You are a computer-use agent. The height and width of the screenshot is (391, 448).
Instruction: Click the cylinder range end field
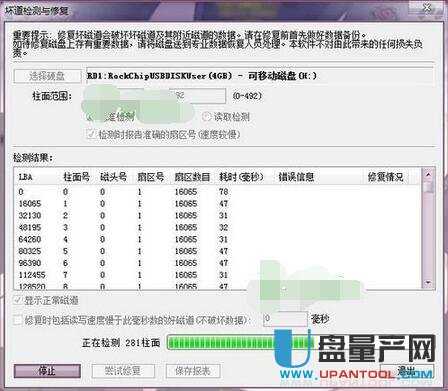coord(197,96)
